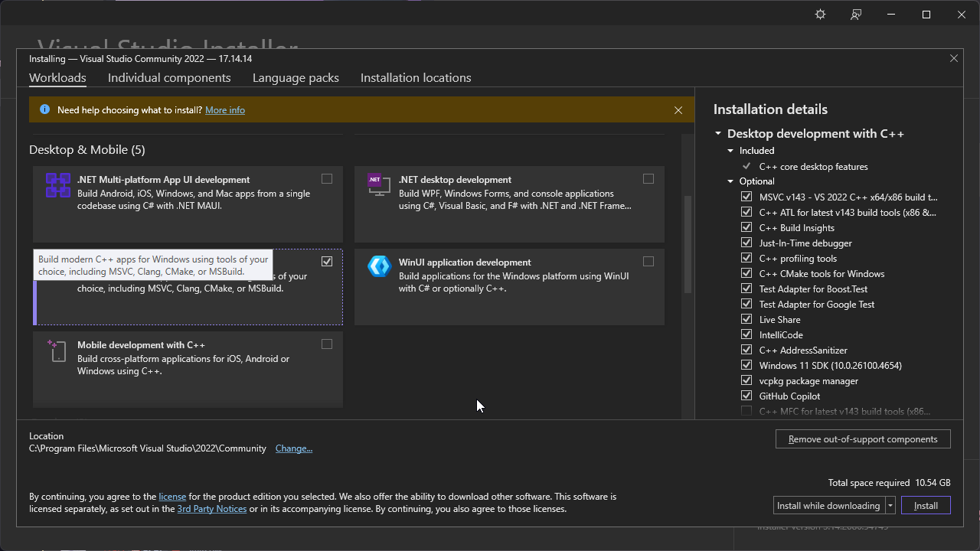980x551 pixels.
Task: Collapse the Desktop development with C++ section
Action: (x=718, y=134)
